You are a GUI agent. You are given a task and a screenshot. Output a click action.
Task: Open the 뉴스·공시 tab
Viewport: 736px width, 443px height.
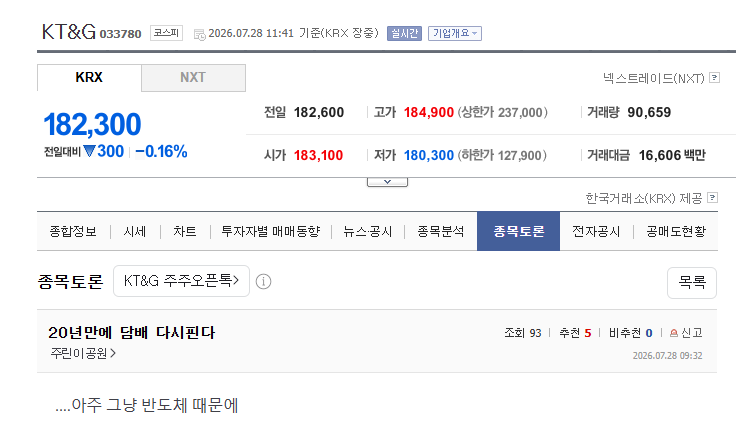[x=368, y=231]
